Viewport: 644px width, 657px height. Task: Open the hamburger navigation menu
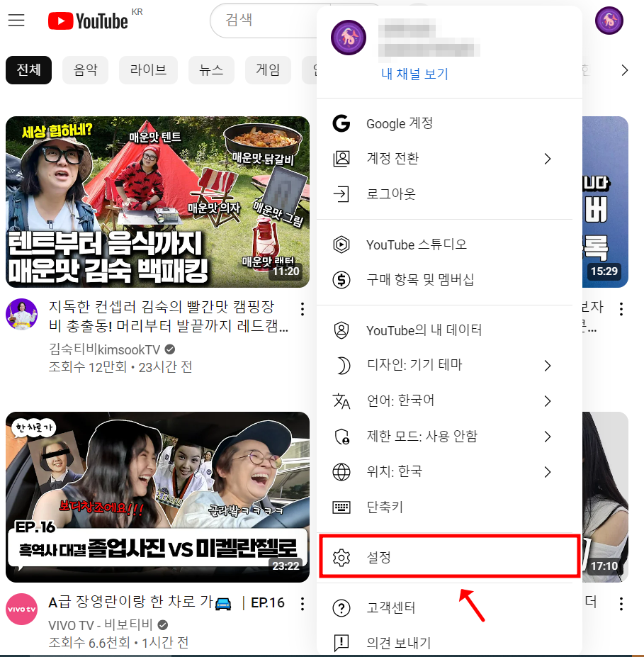point(16,21)
